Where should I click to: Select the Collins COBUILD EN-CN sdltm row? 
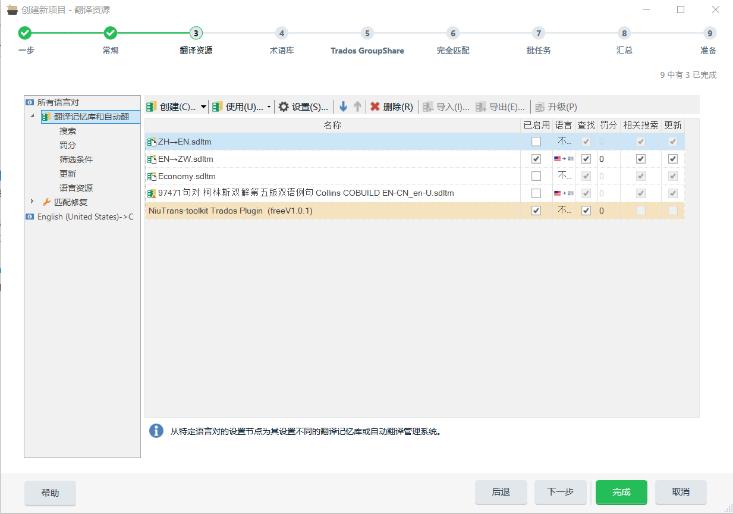point(415,193)
